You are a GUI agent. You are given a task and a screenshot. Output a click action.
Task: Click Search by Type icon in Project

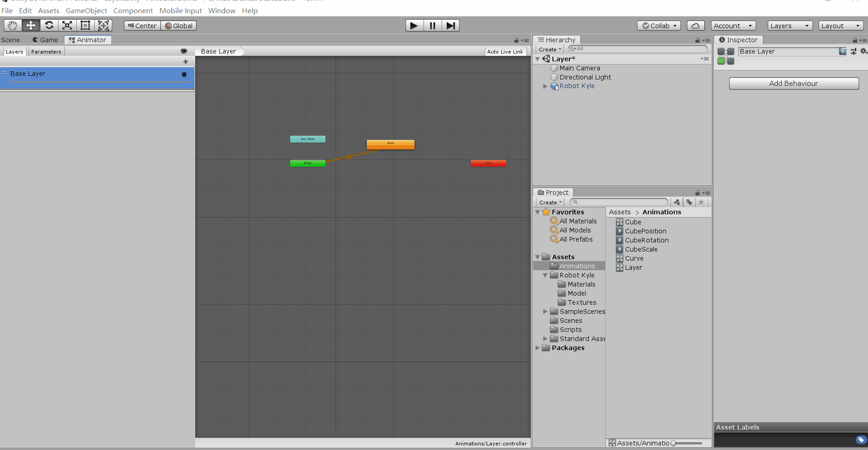(677, 202)
